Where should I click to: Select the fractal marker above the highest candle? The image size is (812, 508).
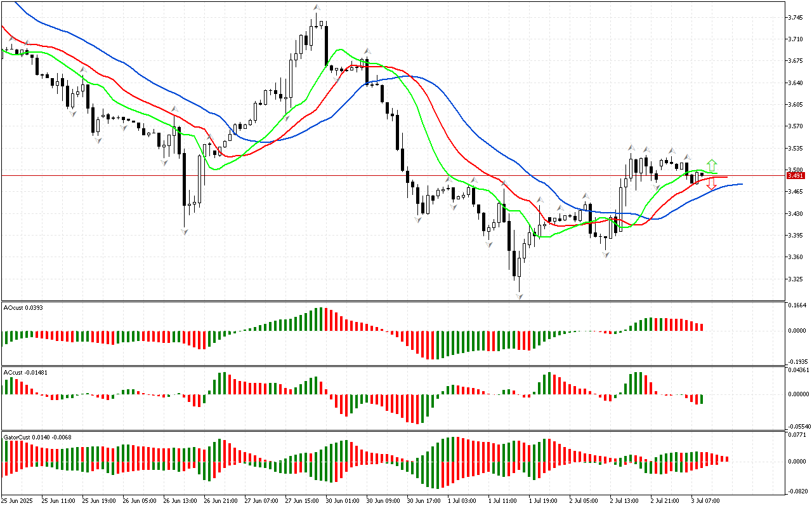tap(316, 7)
